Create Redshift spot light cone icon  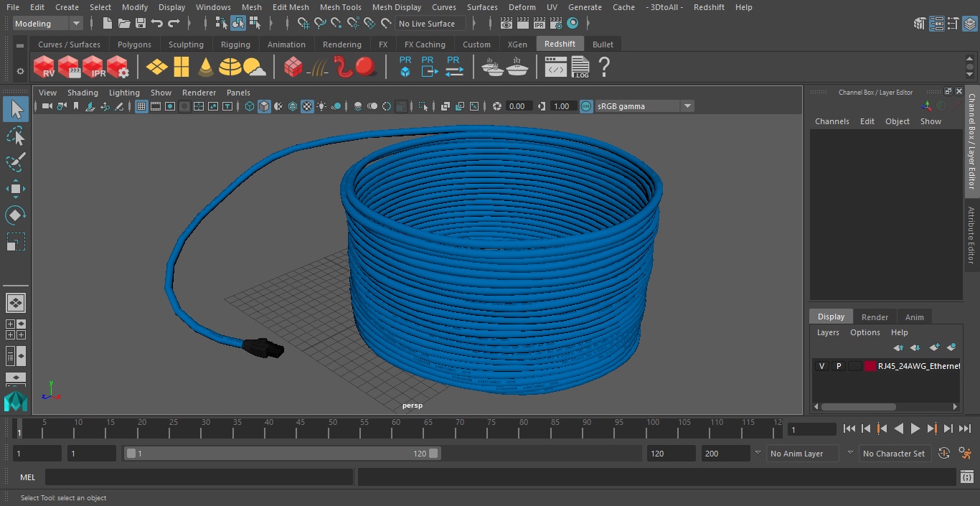(x=206, y=67)
